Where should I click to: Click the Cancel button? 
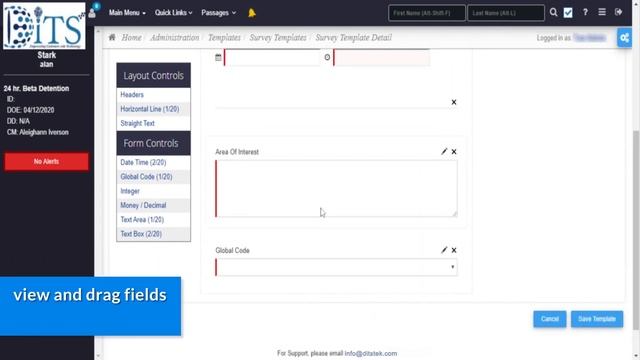(550, 319)
